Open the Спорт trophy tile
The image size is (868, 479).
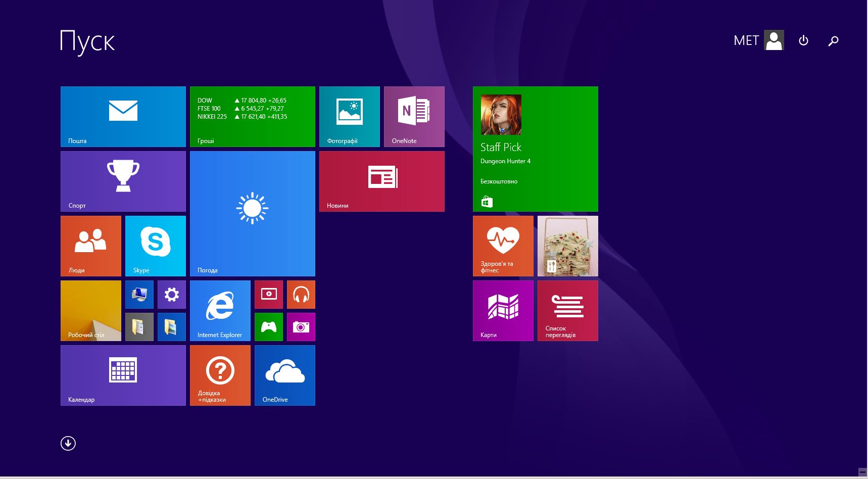(123, 181)
